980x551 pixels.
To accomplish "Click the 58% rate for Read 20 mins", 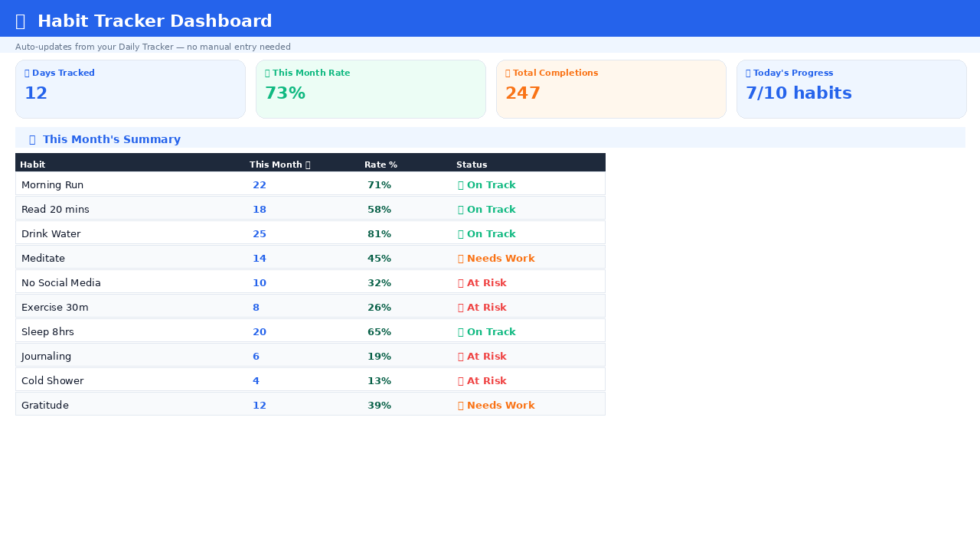I will [379, 210].
